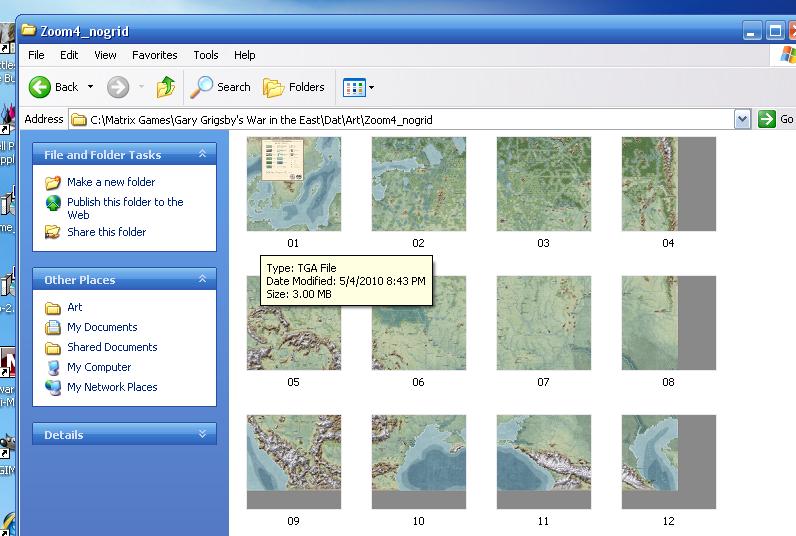796x536 pixels.
Task: Collapse the File and Folder Tasks panel
Action: [x=202, y=154]
